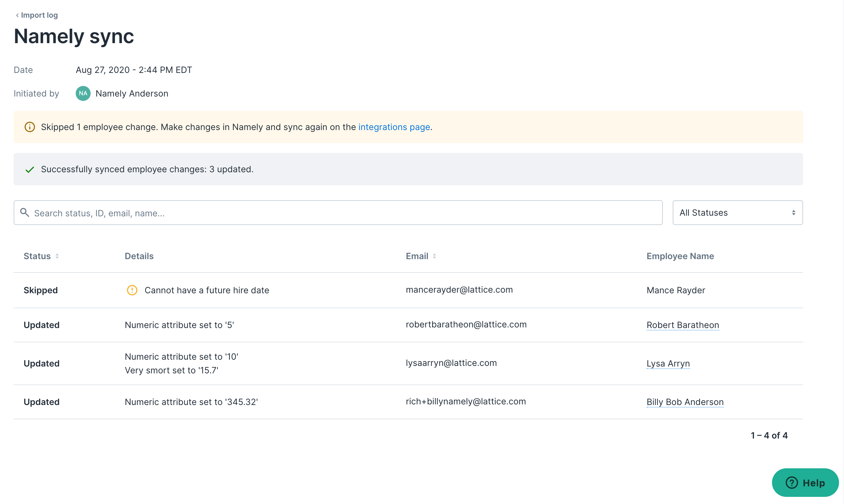Click the NA avatar for Namely Anderson
This screenshot has height=504, width=844.
pos(83,93)
